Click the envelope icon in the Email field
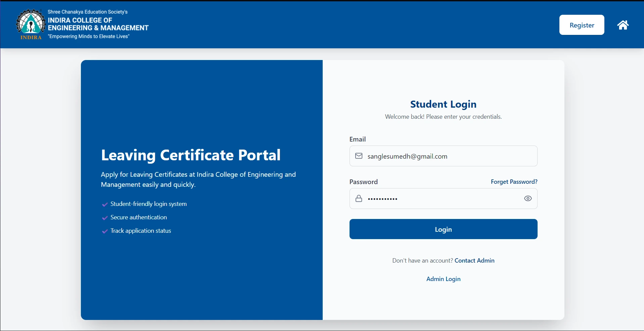 359,156
